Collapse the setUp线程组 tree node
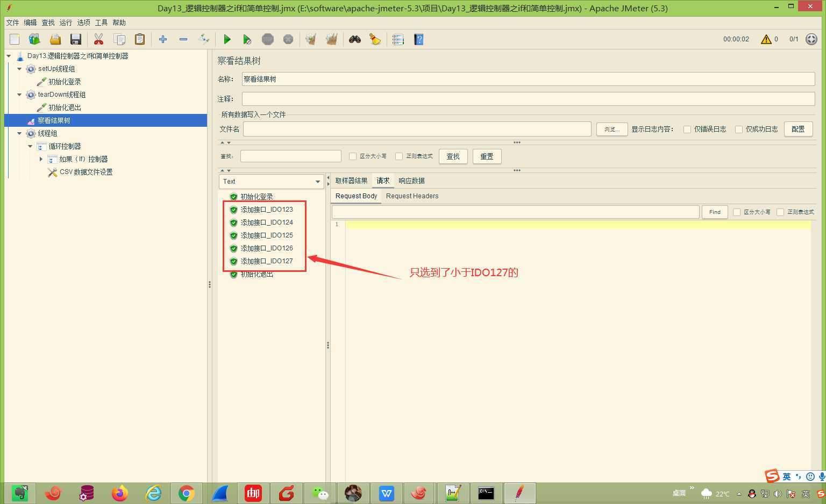 pyautogui.click(x=20, y=69)
